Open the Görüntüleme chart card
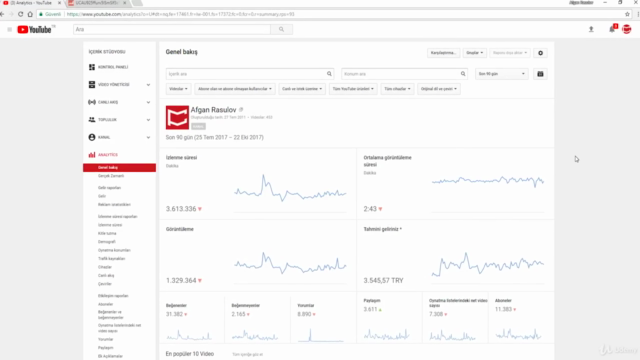The image size is (640, 360). pyautogui.click(x=258, y=256)
